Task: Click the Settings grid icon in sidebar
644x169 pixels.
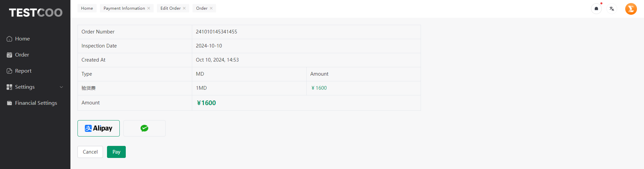Action: tap(9, 87)
